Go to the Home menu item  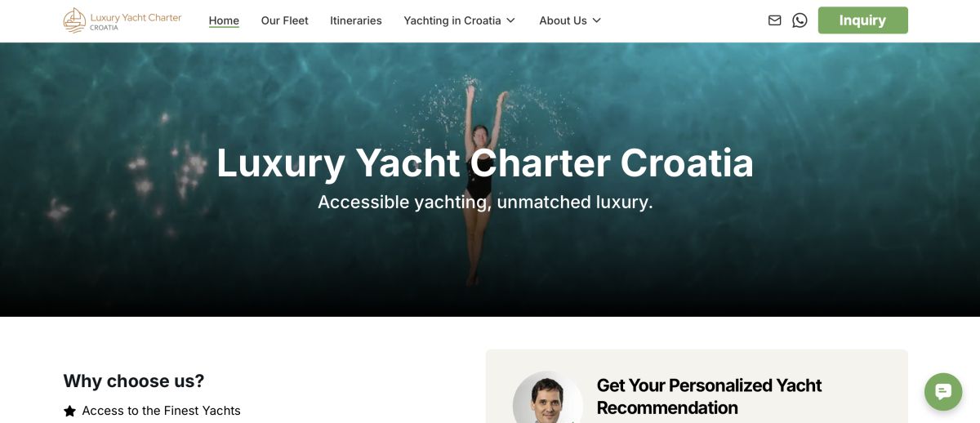[x=224, y=20]
